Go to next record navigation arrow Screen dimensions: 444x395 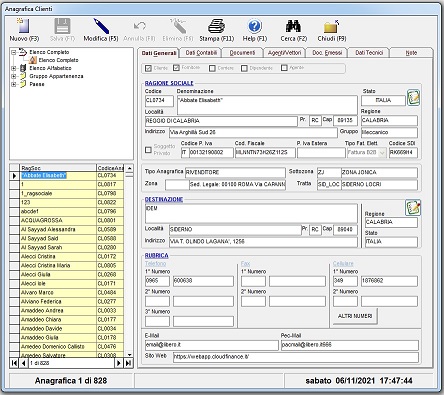(119, 363)
